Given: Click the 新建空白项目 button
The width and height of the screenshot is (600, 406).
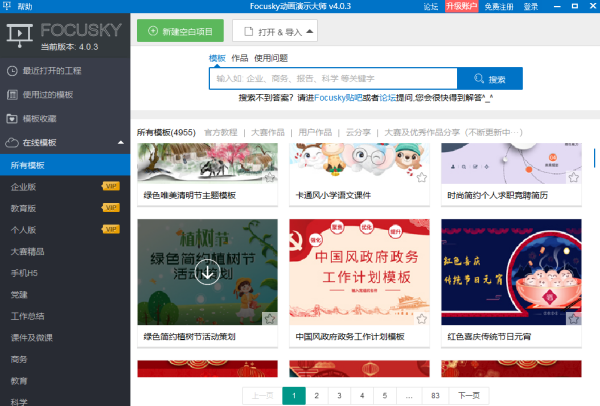Looking at the screenshot, I should click(x=180, y=31).
